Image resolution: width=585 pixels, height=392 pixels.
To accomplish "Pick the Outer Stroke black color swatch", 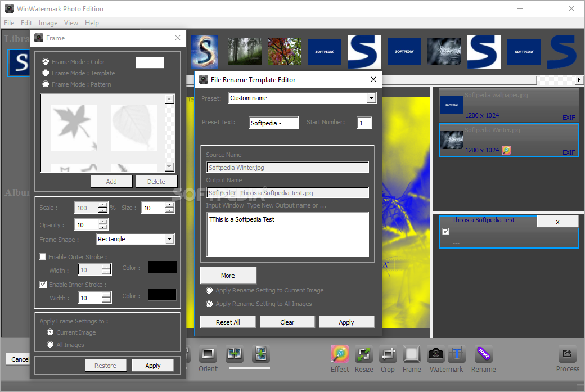I will click(162, 267).
